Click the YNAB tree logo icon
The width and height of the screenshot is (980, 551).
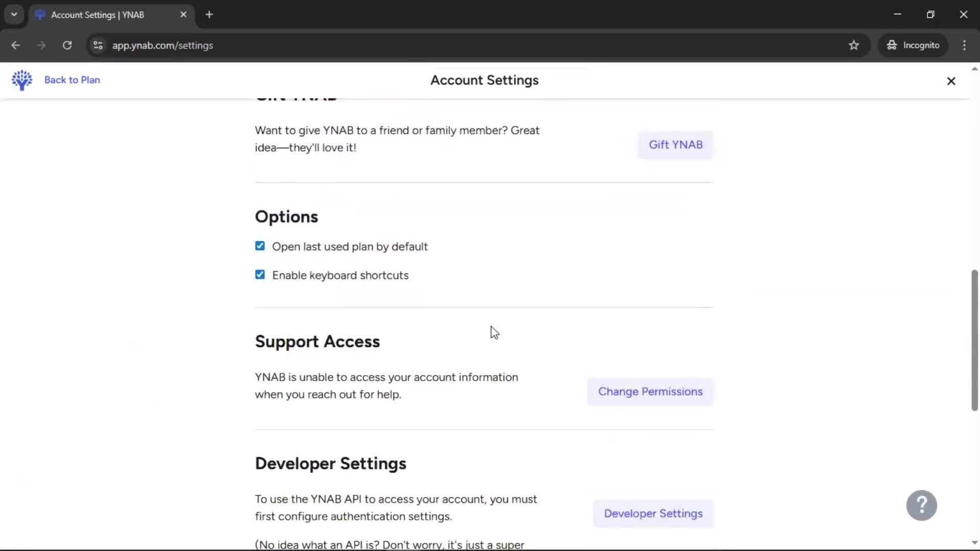(22, 80)
